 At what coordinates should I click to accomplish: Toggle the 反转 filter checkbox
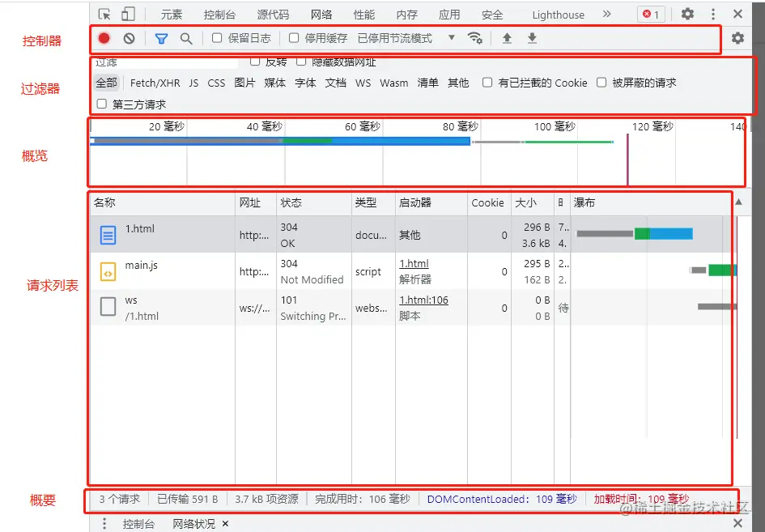(x=255, y=62)
